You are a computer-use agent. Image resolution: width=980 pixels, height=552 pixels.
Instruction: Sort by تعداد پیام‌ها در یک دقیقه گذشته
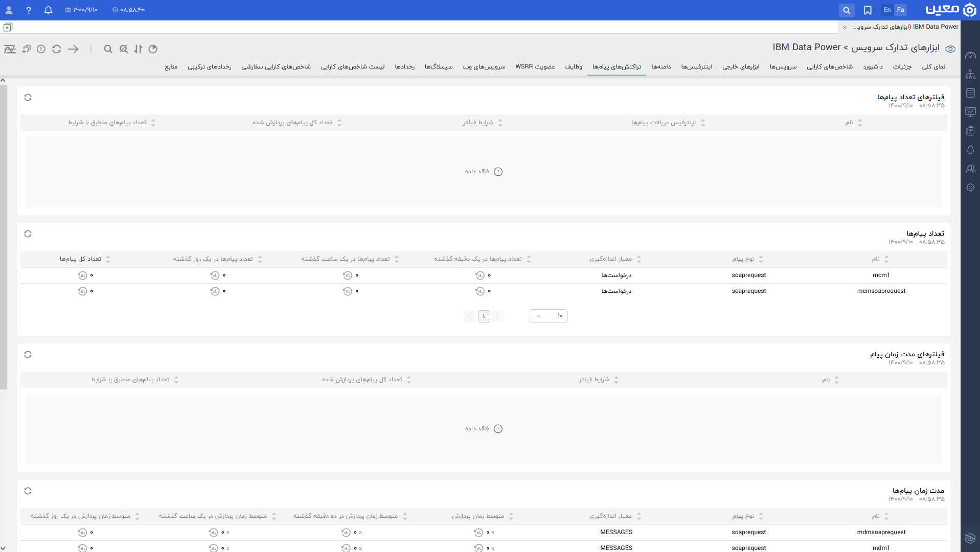[483, 259]
